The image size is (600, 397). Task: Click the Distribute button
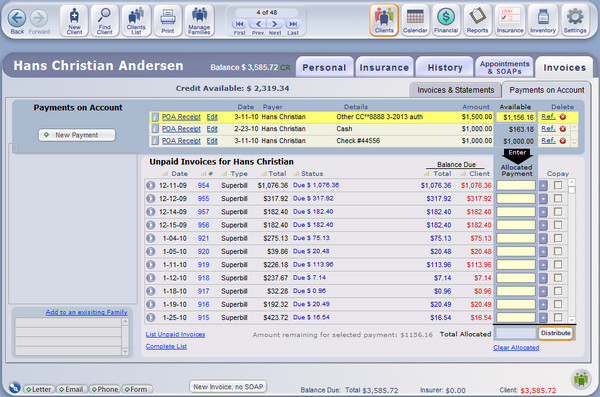point(556,333)
